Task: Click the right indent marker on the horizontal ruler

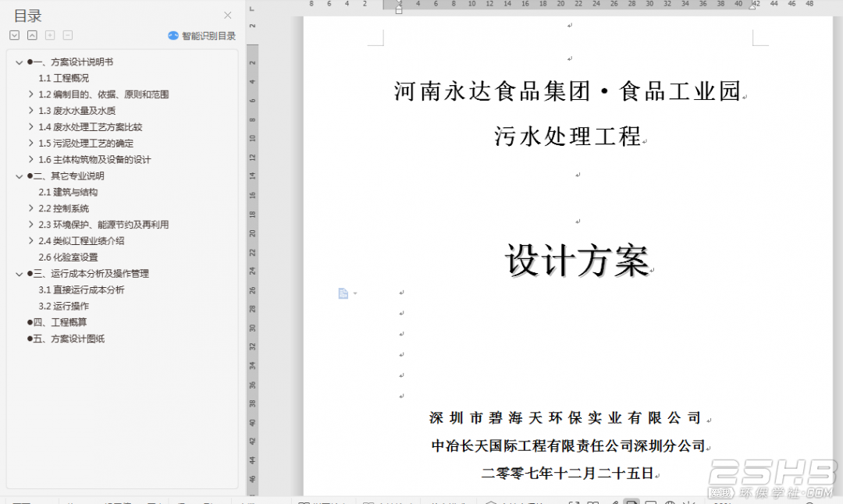Action: coord(752,6)
